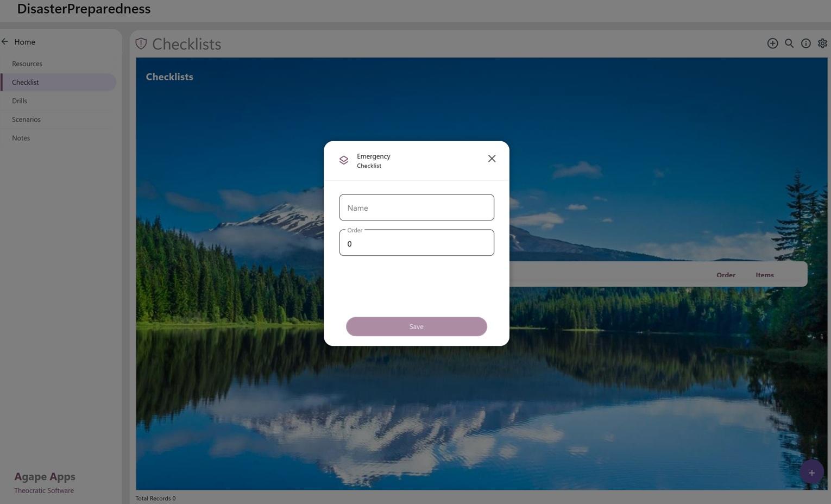This screenshot has width=831, height=504.
Task: Go to Drills section
Action: (20, 101)
